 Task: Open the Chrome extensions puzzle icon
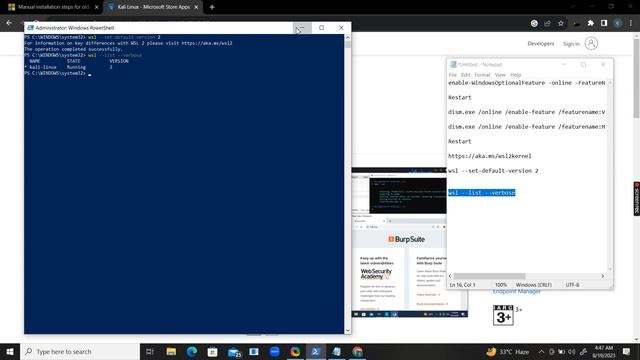click(591, 23)
